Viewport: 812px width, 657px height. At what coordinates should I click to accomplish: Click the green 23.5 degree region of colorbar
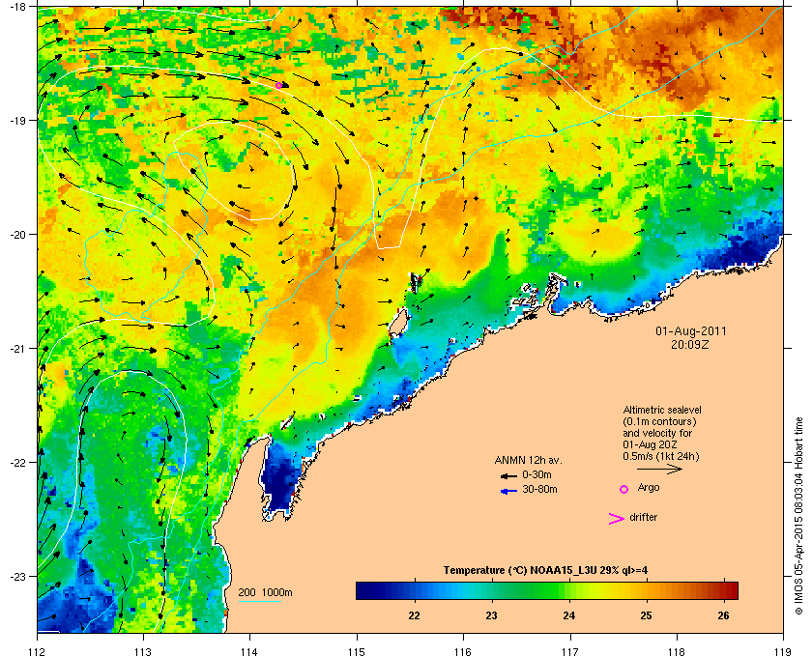(x=531, y=590)
